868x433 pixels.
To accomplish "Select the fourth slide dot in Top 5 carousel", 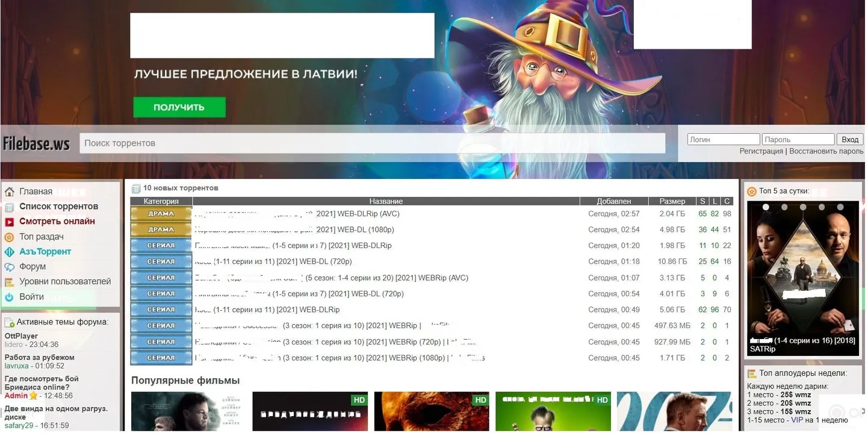I will click(x=822, y=207).
